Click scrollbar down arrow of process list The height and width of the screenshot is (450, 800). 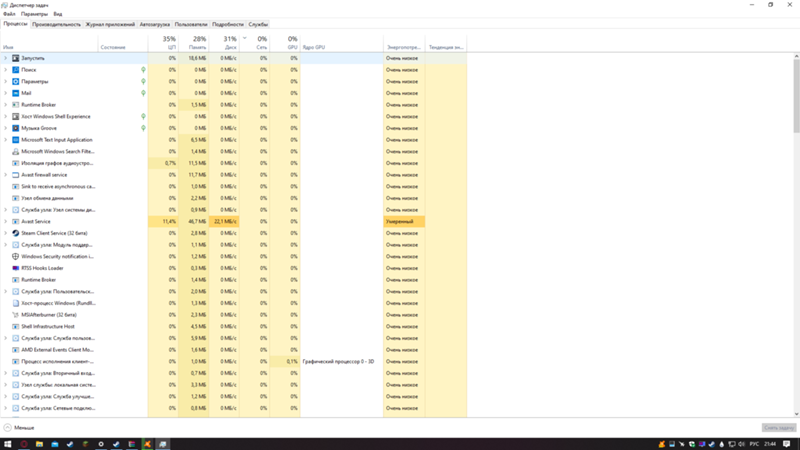[x=796, y=414]
